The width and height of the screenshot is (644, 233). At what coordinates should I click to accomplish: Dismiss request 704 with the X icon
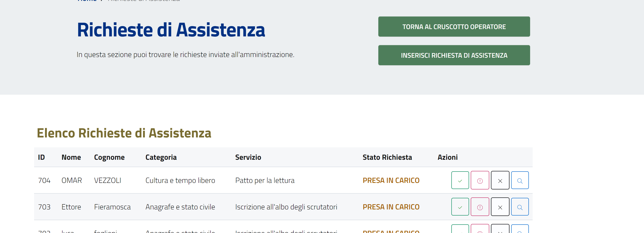pos(500,180)
